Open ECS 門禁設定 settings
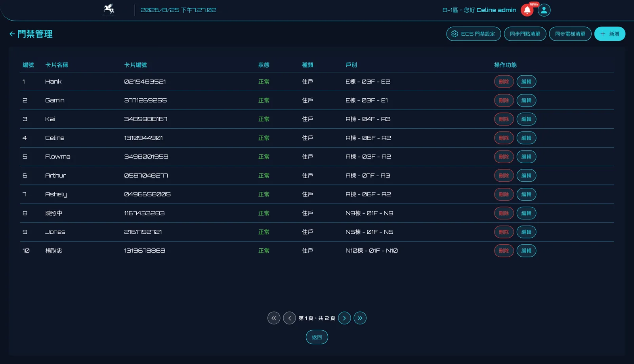The height and width of the screenshot is (364, 634). coord(474,34)
